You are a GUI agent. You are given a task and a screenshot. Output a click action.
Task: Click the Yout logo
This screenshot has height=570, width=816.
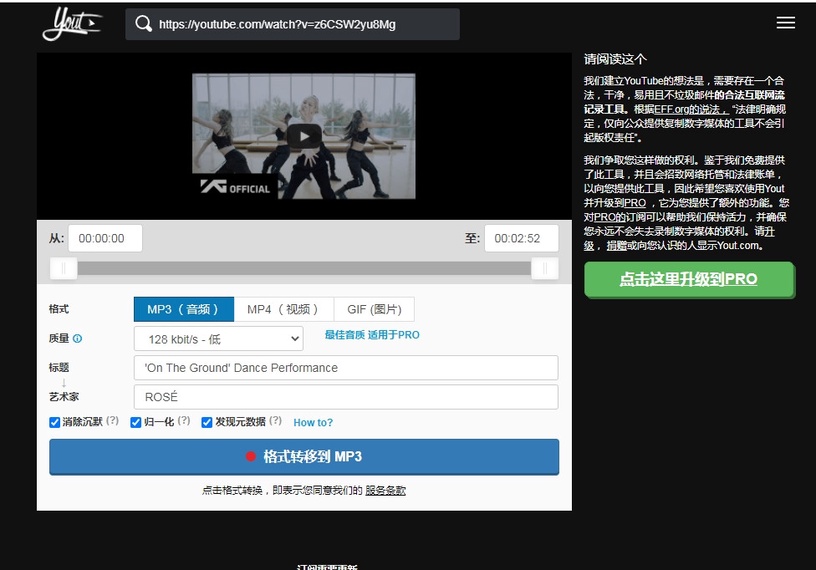point(72,23)
